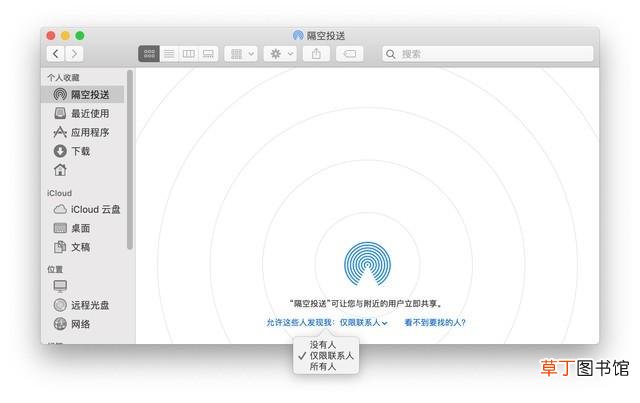Open 文稿 in the sidebar

82,247
